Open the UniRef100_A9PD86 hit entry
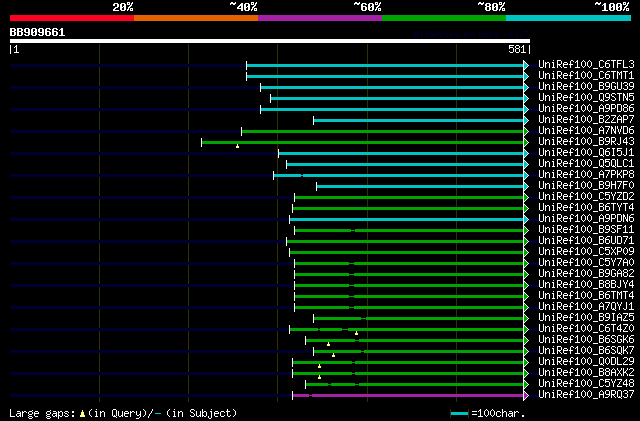The width and height of the screenshot is (640, 421). point(586,109)
